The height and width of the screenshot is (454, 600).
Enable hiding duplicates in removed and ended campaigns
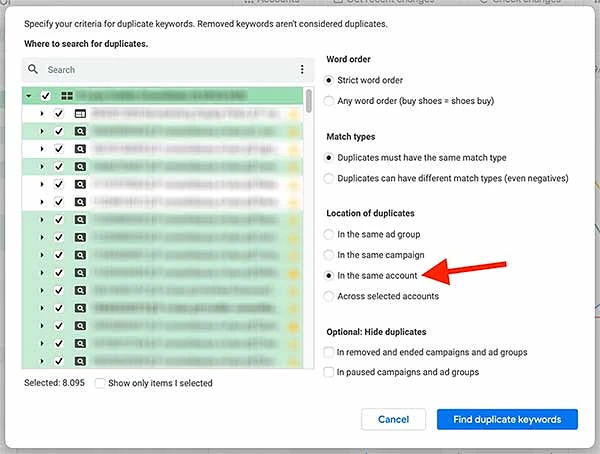coord(328,352)
